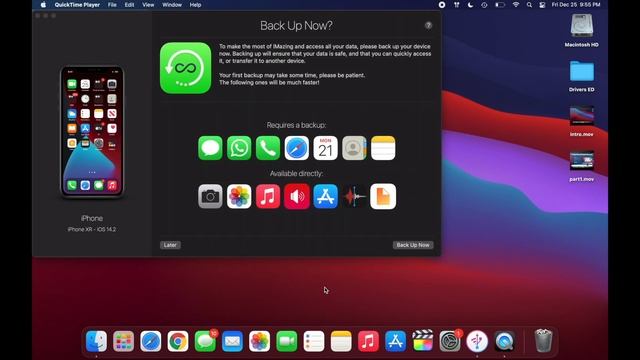Open Spotlight search magnifier icon

coord(529,5)
